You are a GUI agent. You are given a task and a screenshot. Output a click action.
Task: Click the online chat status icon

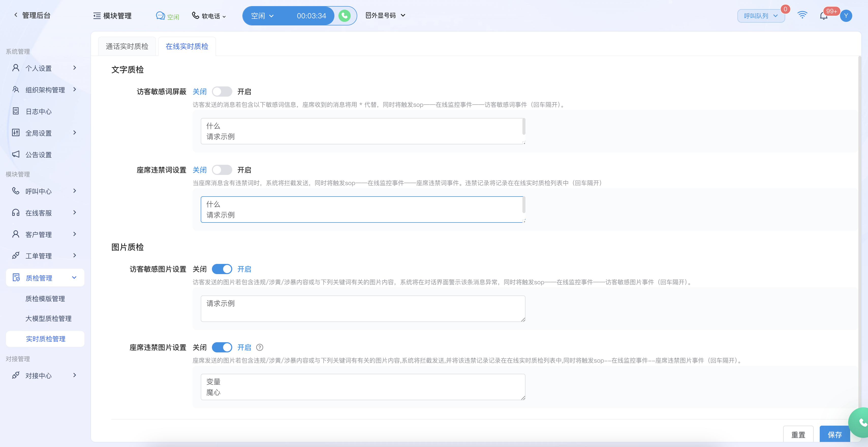(x=160, y=16)
